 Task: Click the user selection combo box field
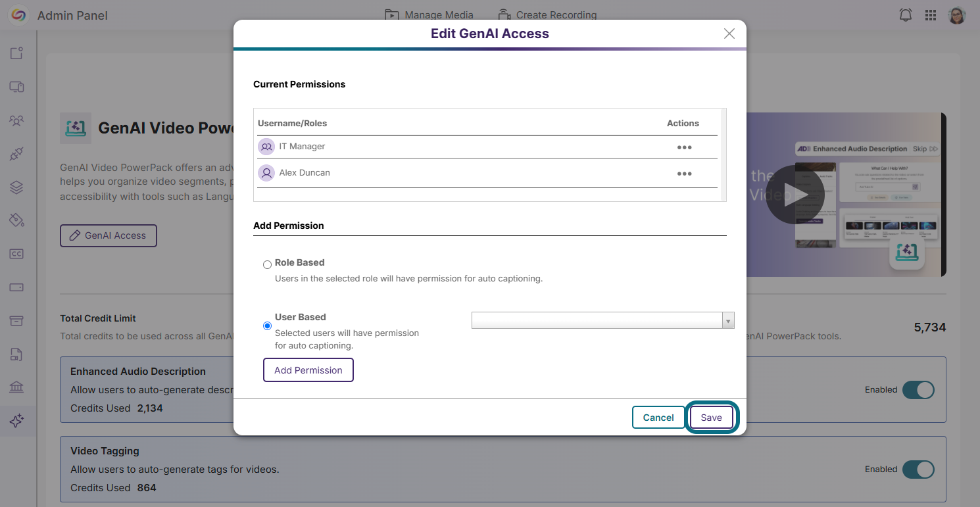click(603, 320)
